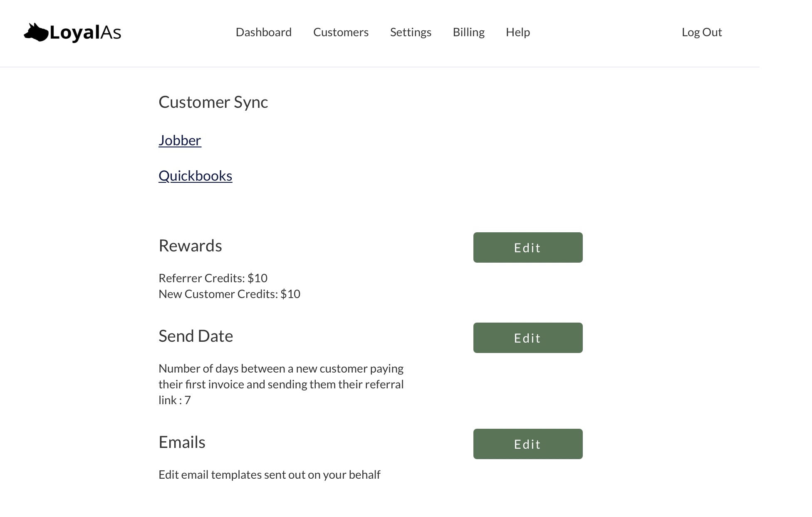Viewport: 812px width, 517px height.
Task: Open Settings from the navigation bar
Action: (x=411, y=32)
